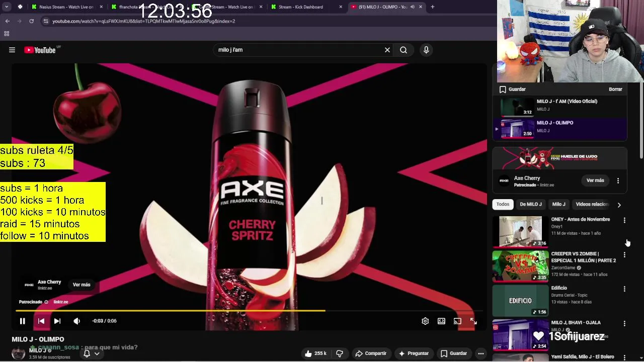Open the Preguntar assistant button
The width and height of the screenshot is (644, 362).
414,353
